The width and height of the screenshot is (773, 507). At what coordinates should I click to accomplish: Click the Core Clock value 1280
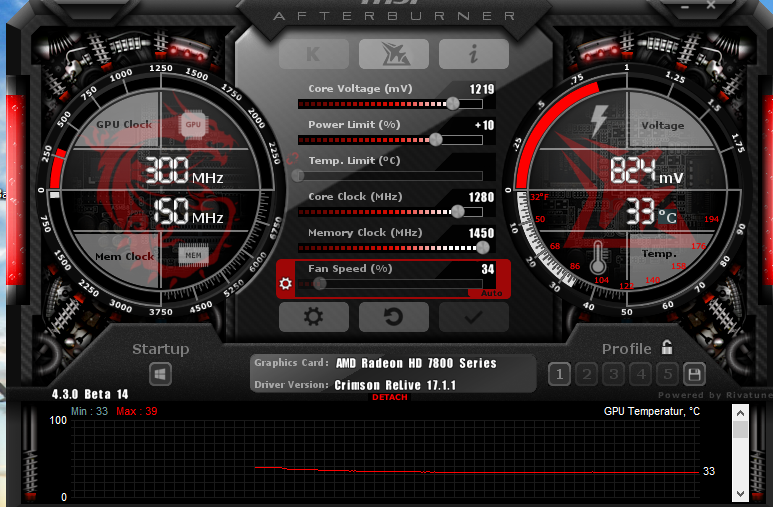(x=481, y=197)
